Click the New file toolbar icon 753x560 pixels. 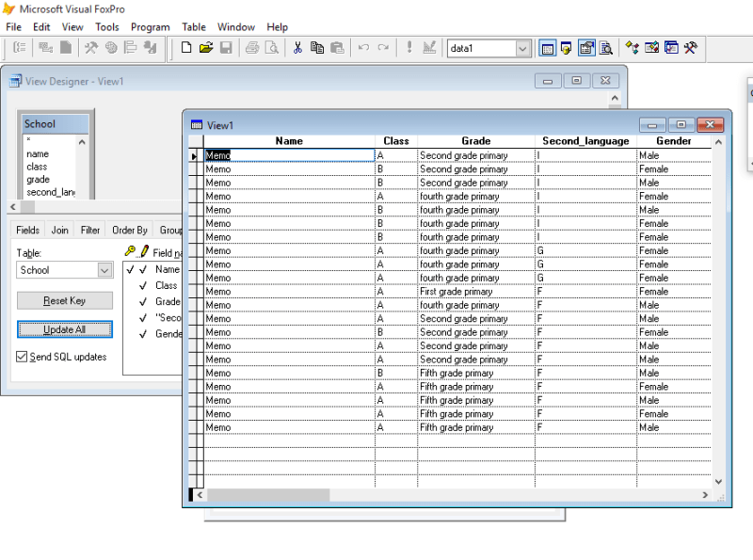click(x=186, y=48)
